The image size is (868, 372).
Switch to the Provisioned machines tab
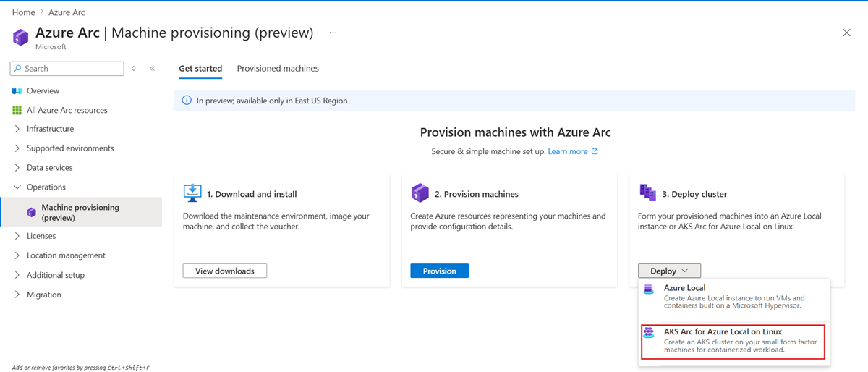click(x=278, y=69)
